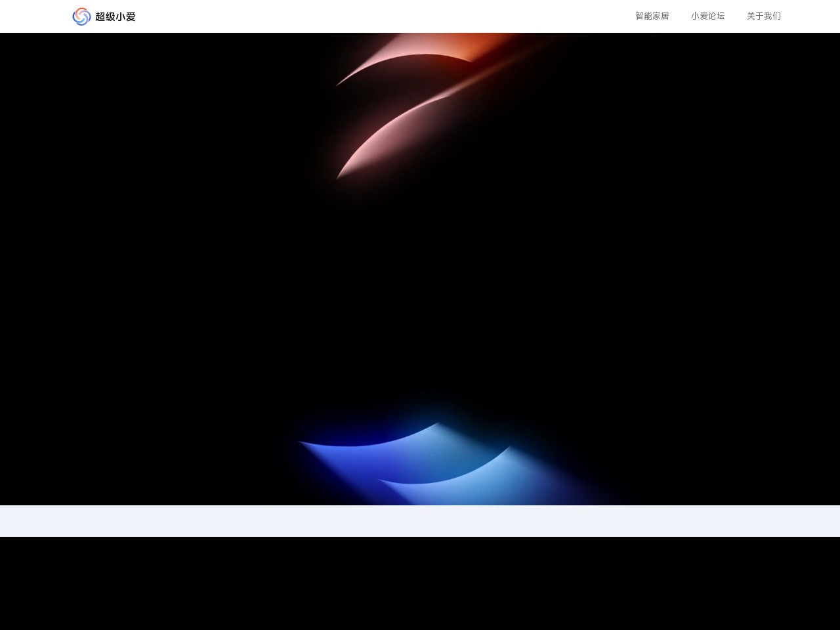
Task: Go to the 小爱论坛 forum page
Action: pos(707,16)
